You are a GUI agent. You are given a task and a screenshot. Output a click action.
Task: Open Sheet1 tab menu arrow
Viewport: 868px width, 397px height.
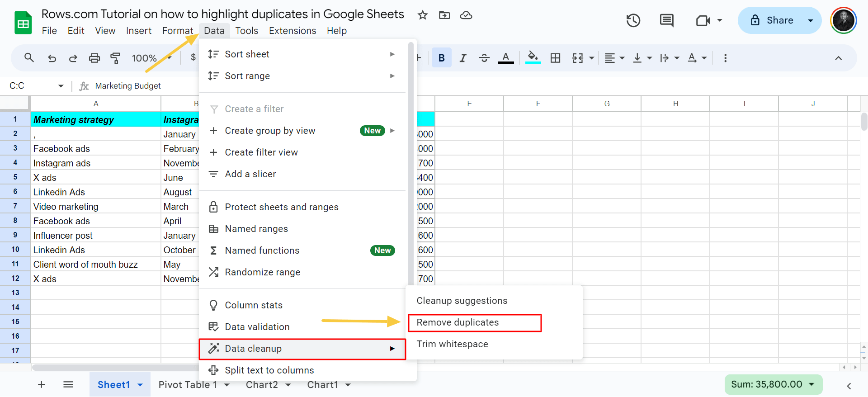point(140,385)
